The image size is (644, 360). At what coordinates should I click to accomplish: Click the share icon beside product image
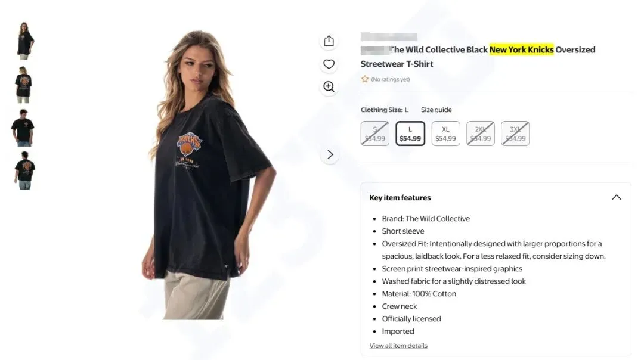point(329,41)
